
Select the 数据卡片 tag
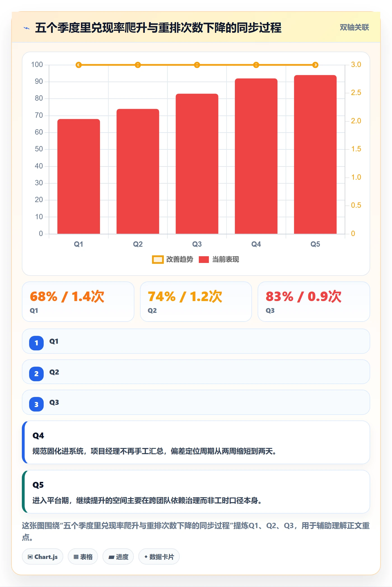point(159,557)
